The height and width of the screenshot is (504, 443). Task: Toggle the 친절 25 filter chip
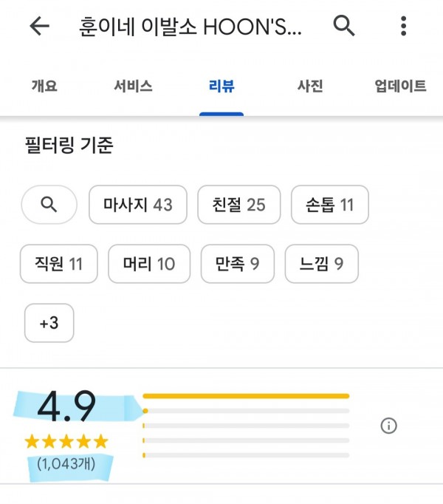coord(239,204)
